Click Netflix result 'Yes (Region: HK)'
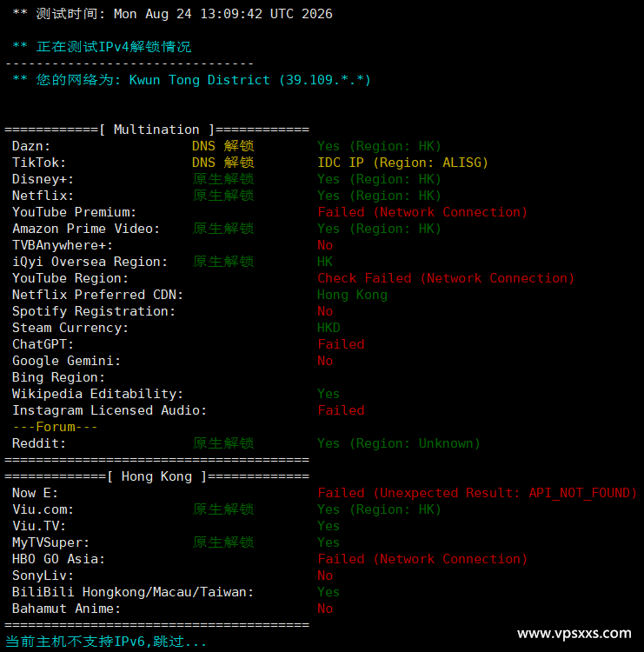Screen dimensions: 644x652 [x=379, y=196]
